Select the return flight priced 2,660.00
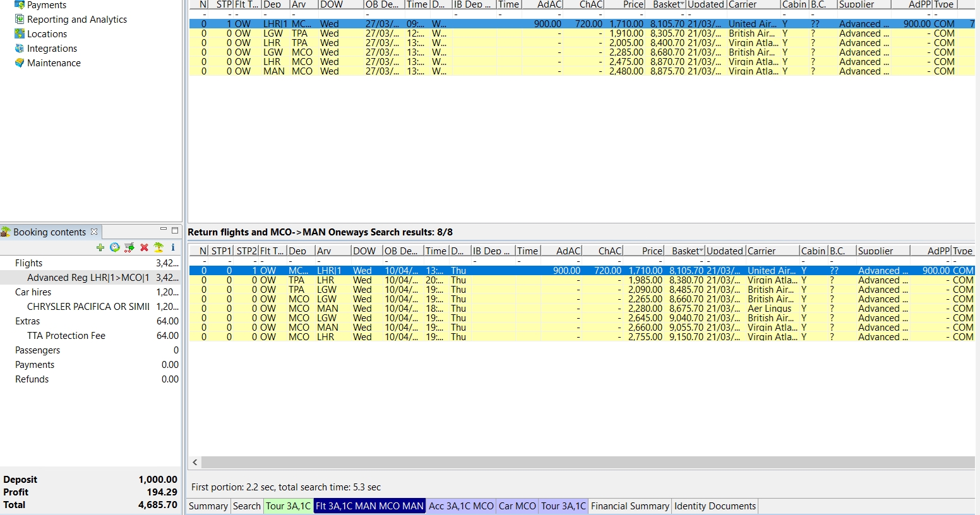 pos(582,327)
